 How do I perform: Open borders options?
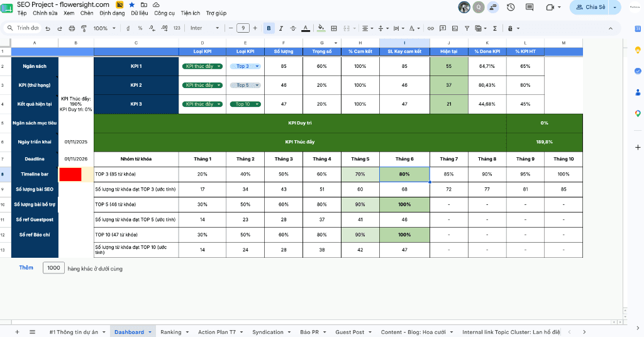334,28
